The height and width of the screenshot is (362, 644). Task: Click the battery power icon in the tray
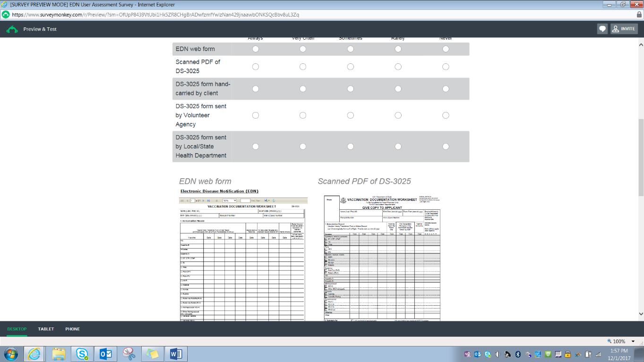tap(588, 354)
